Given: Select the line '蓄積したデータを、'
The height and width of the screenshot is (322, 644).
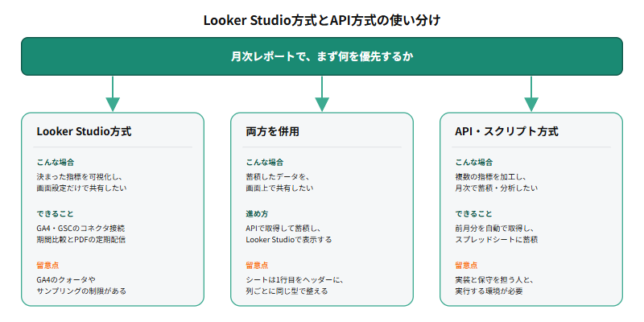Looking at the screenshot, I should [277, 176].
